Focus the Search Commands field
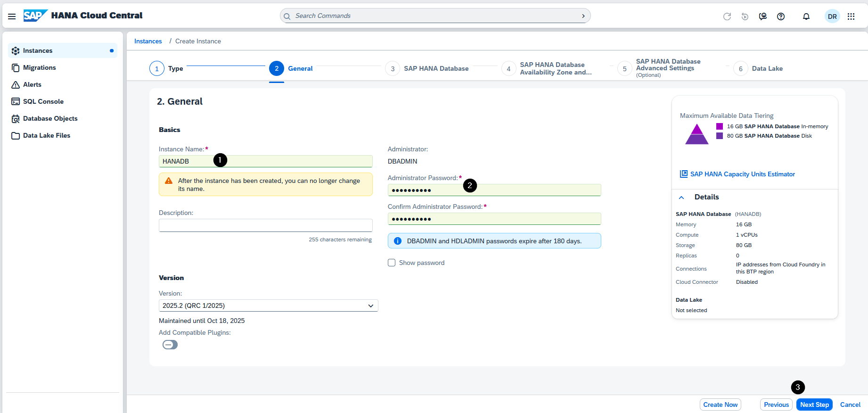Image resolution: width=868 pixels, height=413 pixels. [x=435, y=16]
